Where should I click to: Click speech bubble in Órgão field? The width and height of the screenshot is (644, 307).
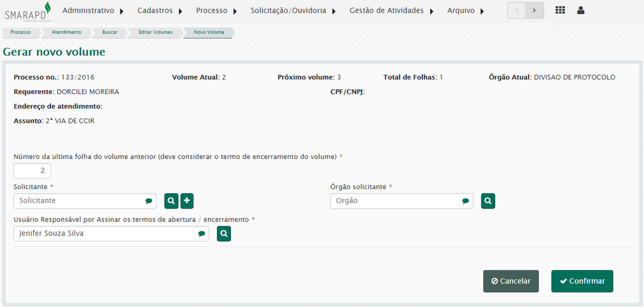(466, 201)
